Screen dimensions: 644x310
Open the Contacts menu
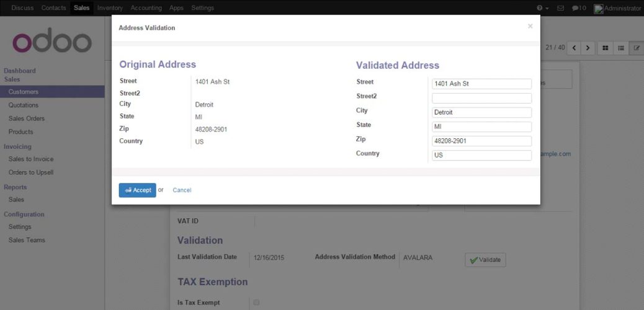point(53,8)
